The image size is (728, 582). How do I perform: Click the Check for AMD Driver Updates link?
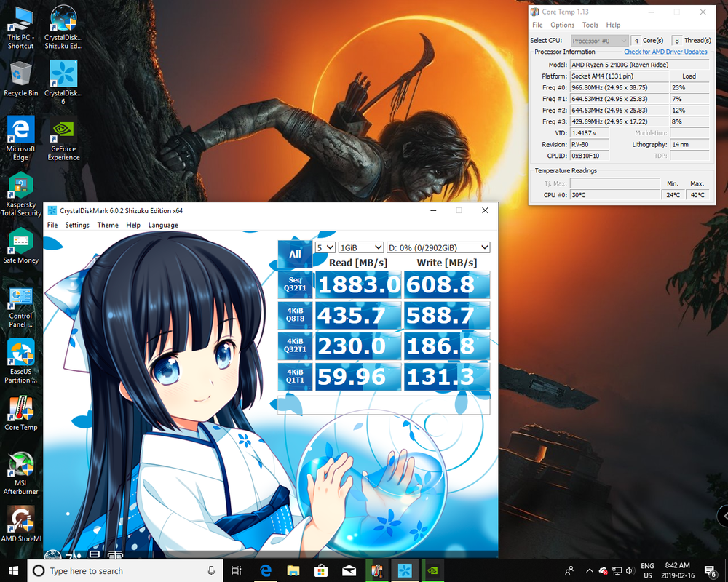tap(665, 52)
